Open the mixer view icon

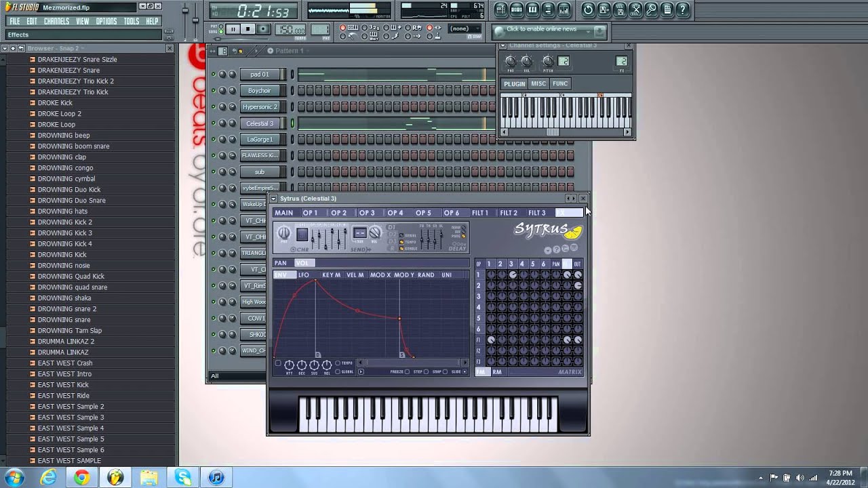point(564,9)
